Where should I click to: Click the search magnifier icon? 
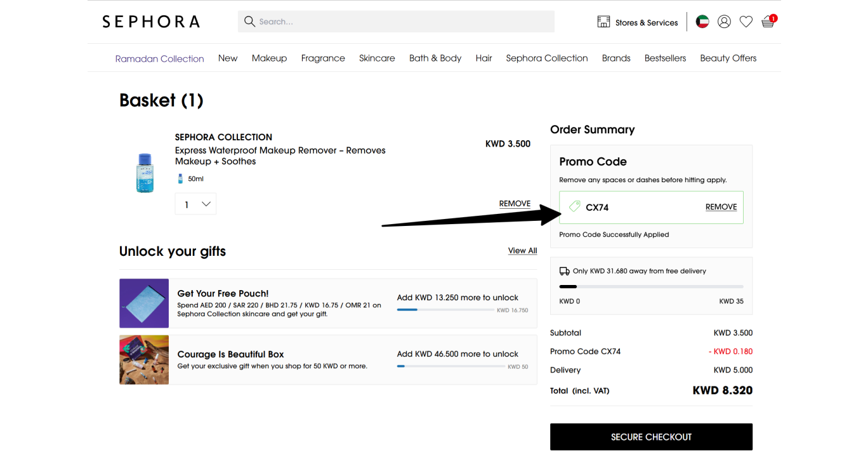click(x=250, y=22)
